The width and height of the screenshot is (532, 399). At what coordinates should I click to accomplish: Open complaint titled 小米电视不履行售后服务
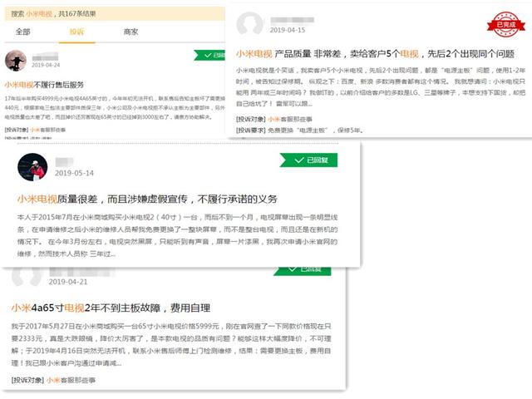44,85
